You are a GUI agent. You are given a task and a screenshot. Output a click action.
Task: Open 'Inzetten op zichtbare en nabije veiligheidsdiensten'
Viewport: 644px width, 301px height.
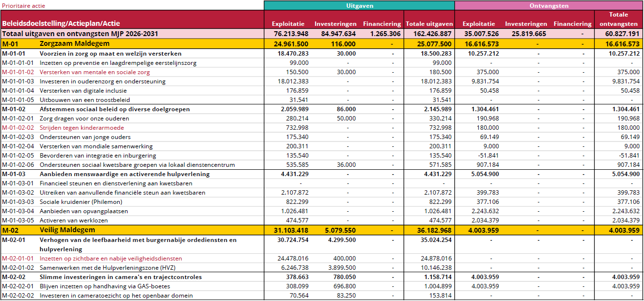[x=110, y=259]
